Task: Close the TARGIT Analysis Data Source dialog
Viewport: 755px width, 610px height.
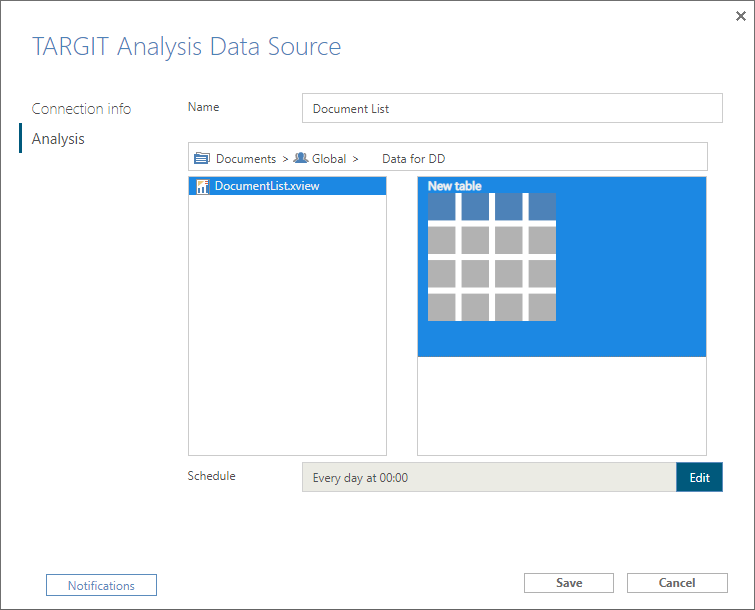Action: tap(741, 16)
